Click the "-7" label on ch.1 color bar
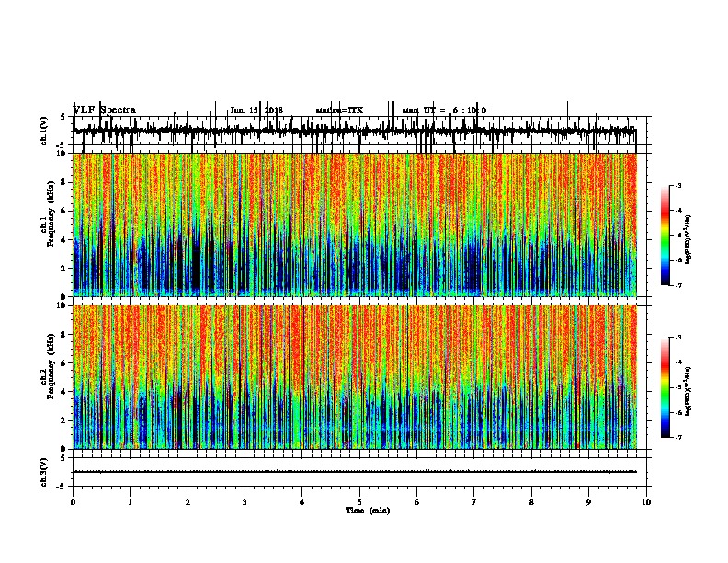728x563 pixels. (x=677, y=285)
